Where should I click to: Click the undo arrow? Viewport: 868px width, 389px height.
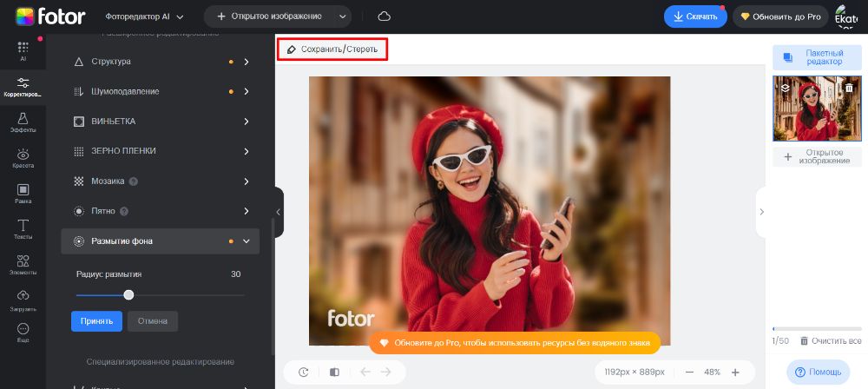pos(365,372)
